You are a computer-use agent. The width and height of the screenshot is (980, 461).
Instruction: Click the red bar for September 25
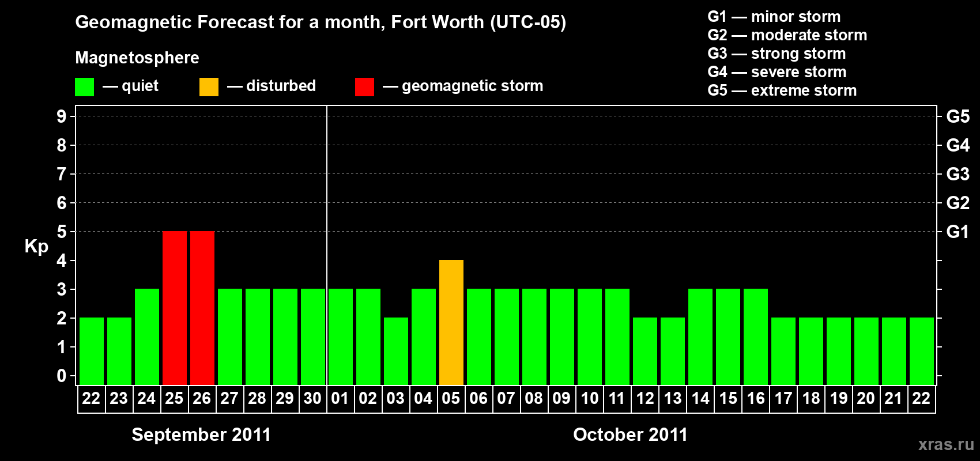[x=175, y=308]
